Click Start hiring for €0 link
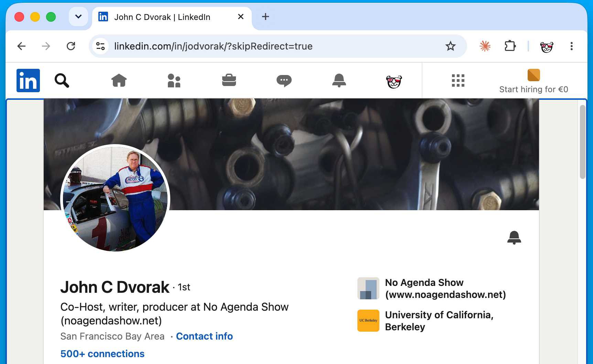Screen dimensions: 593x364 [534, 82]
